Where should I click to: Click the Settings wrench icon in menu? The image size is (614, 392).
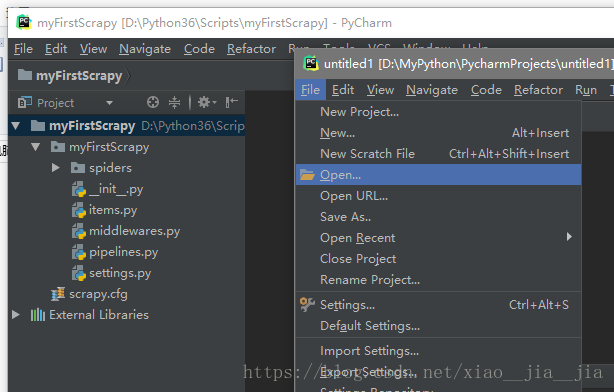click(x=307, y=304)
